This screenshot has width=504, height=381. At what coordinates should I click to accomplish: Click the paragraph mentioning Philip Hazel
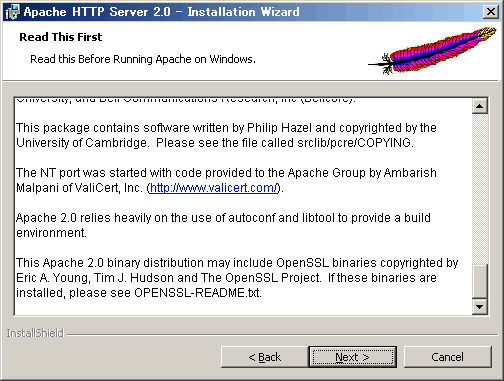[226, 135]
